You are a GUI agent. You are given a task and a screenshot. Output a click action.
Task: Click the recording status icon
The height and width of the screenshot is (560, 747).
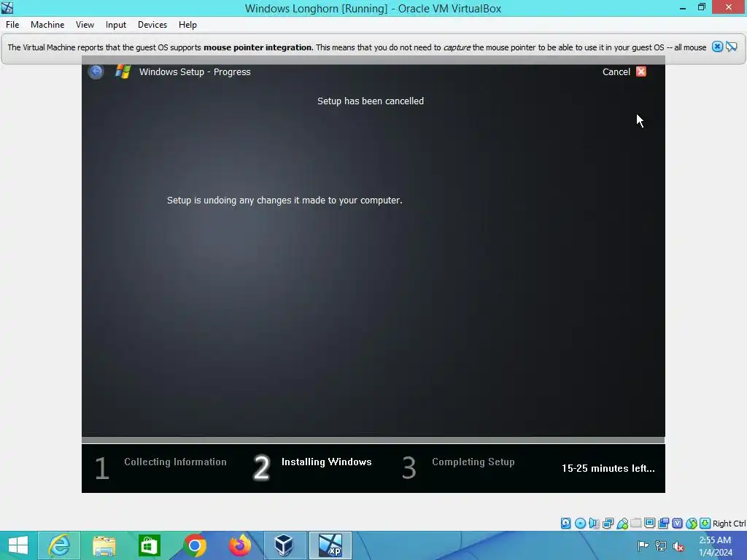(x=664, y=524)
